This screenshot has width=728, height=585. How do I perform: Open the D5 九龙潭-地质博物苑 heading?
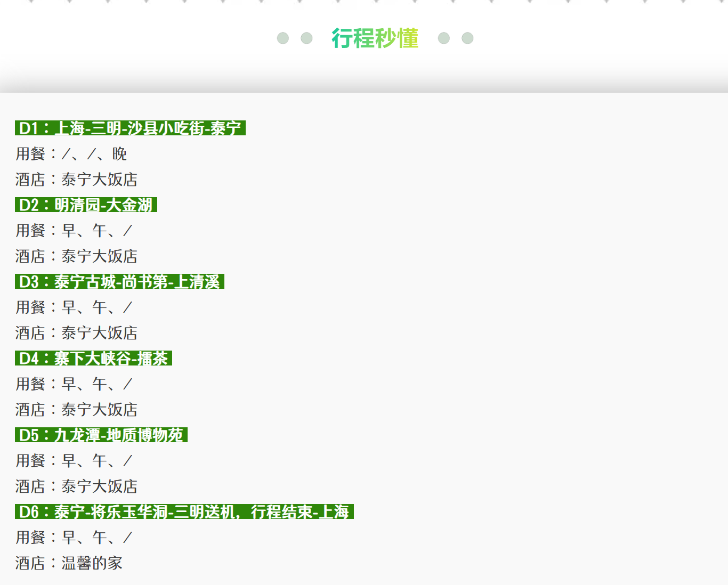coord(101,435)
